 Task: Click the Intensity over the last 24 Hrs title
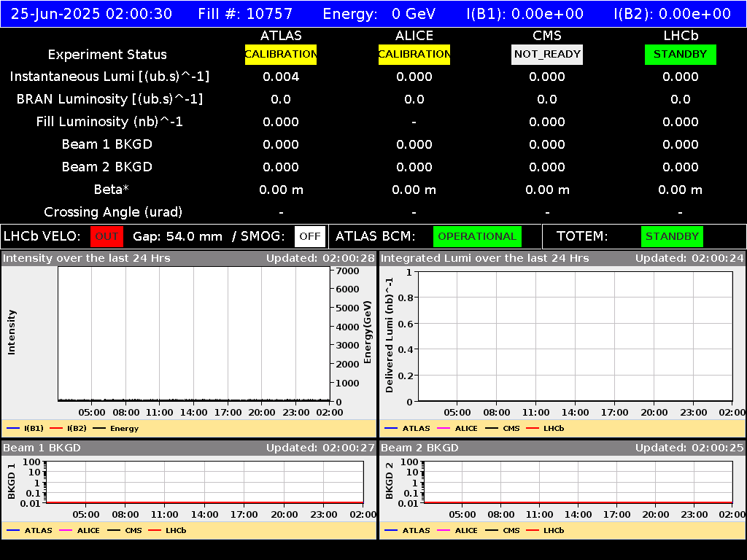coord(86,259)
